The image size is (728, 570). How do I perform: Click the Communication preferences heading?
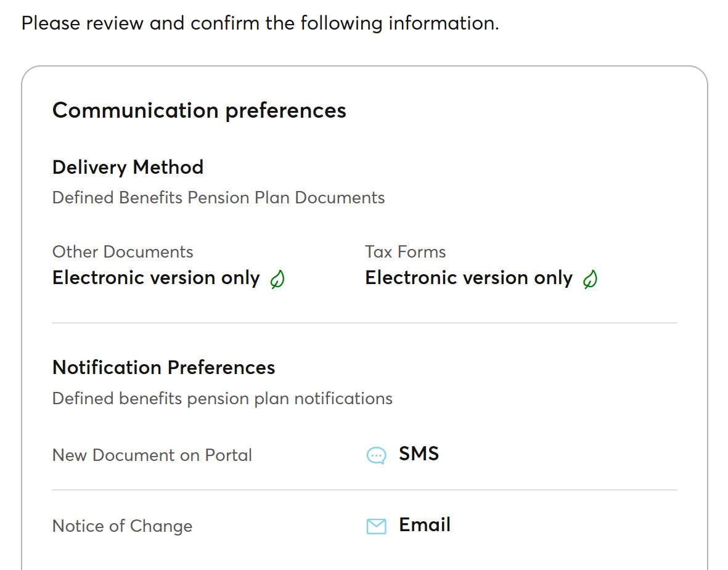tap(199, 111)
